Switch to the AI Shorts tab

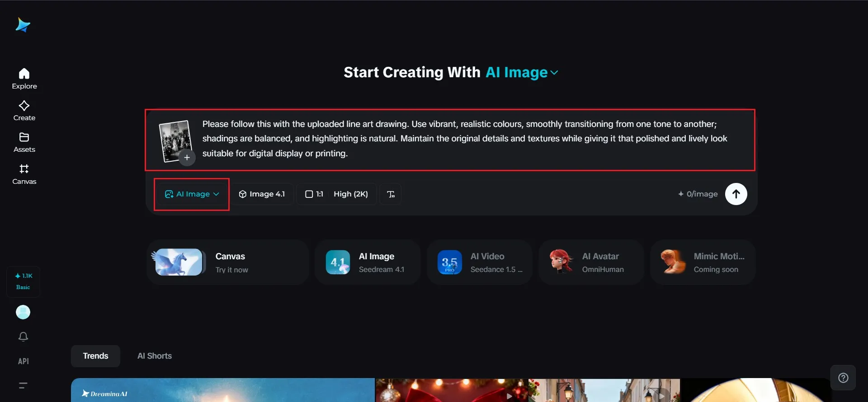point(155,356)
